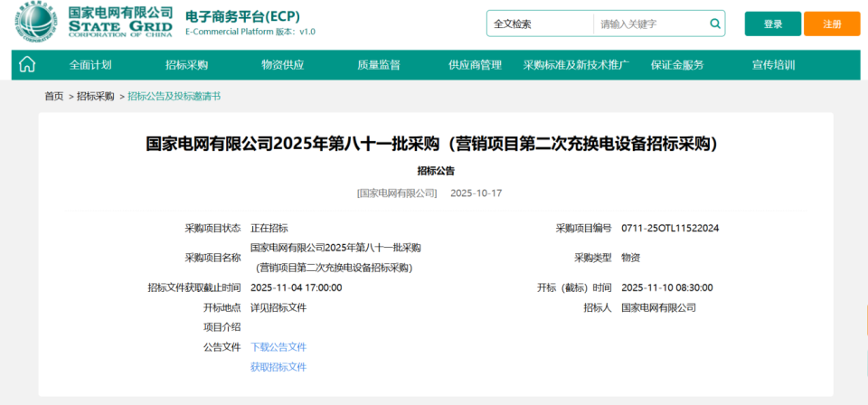The height and width of the screenshot is (405, 868).
Task: Click the 招标人 value 国家电网有限公司
Action: [659, 307]
